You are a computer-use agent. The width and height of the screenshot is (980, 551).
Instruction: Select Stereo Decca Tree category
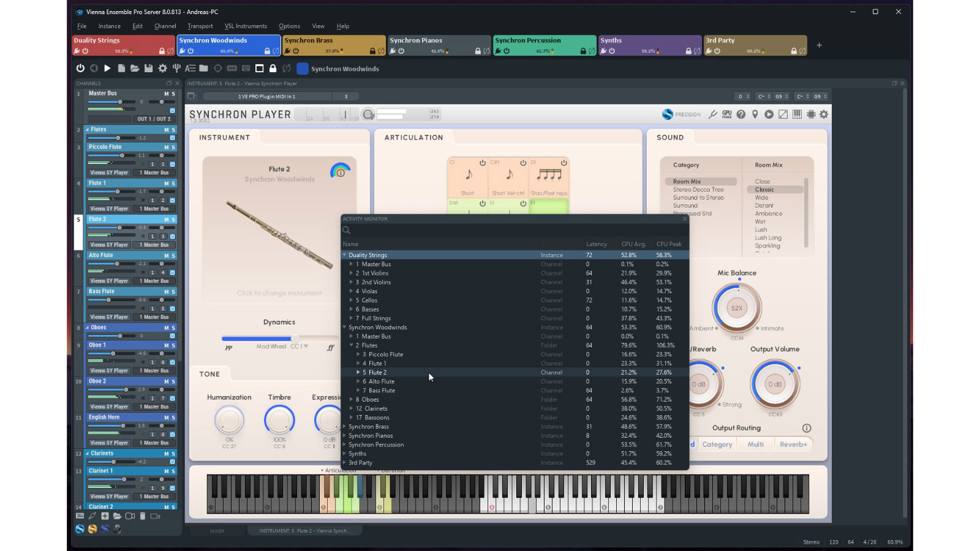click(698, 190)
